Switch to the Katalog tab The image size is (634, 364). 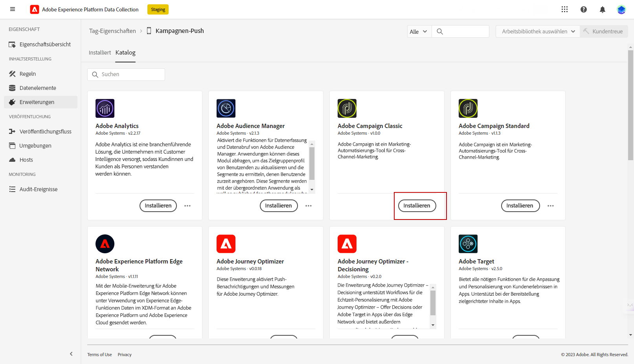[x=125, y=53]
